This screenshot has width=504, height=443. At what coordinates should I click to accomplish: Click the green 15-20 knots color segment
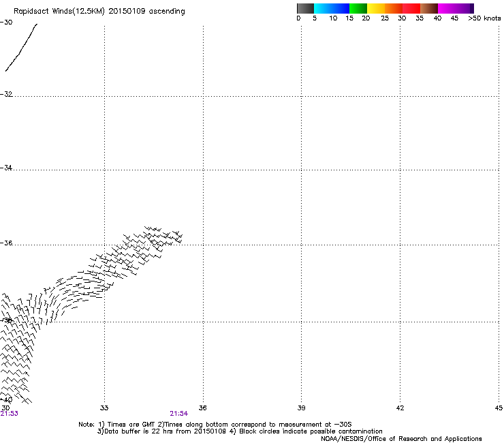[x=358, y=8]
